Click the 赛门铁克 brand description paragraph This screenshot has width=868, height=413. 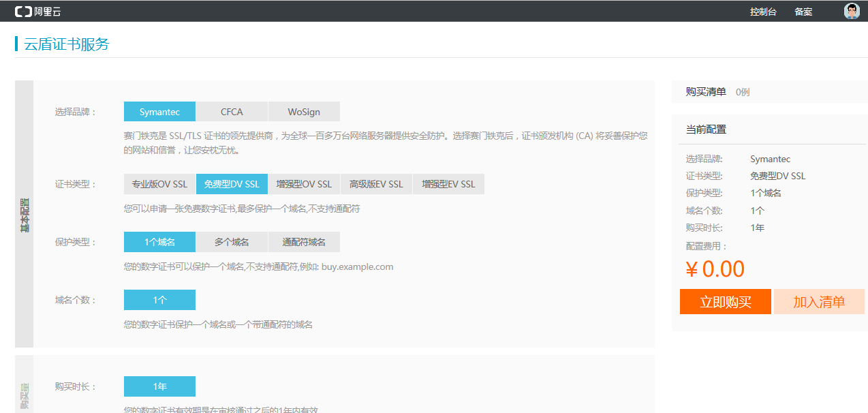point(386,142)
